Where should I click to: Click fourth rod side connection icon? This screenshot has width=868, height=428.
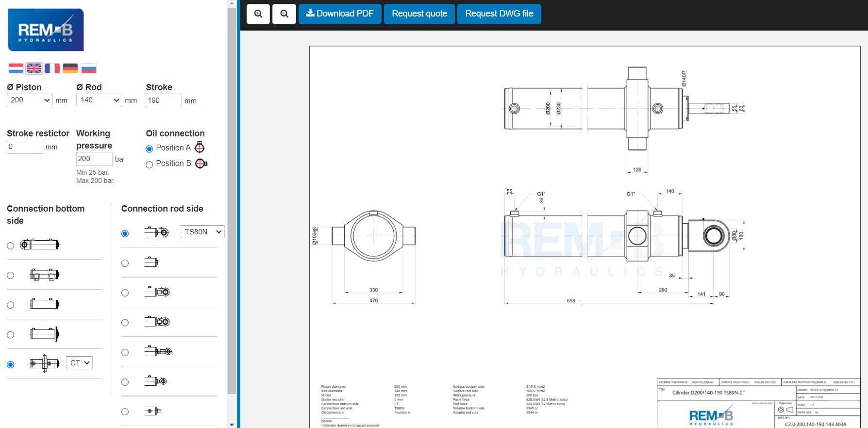point(157,321)
